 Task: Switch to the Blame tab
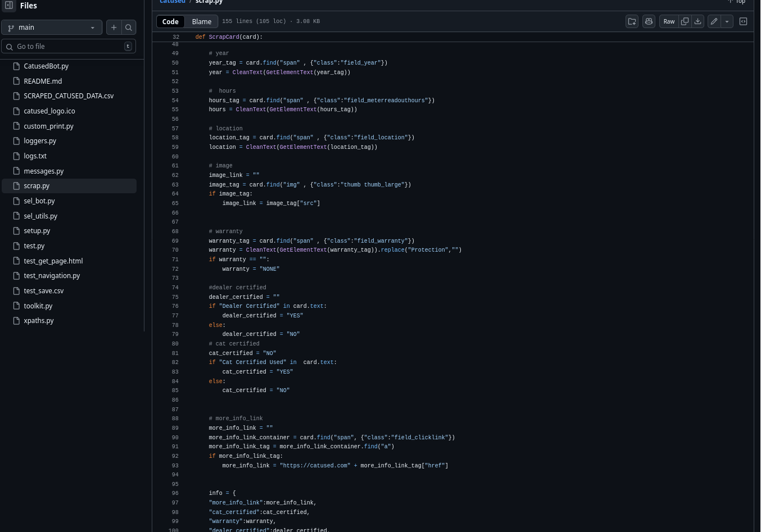(x=201, y=21)
